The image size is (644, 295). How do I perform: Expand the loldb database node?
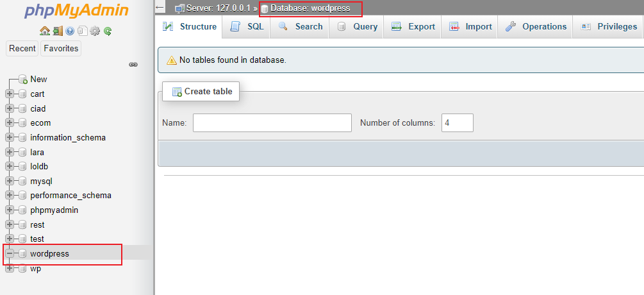coord(9,166)
